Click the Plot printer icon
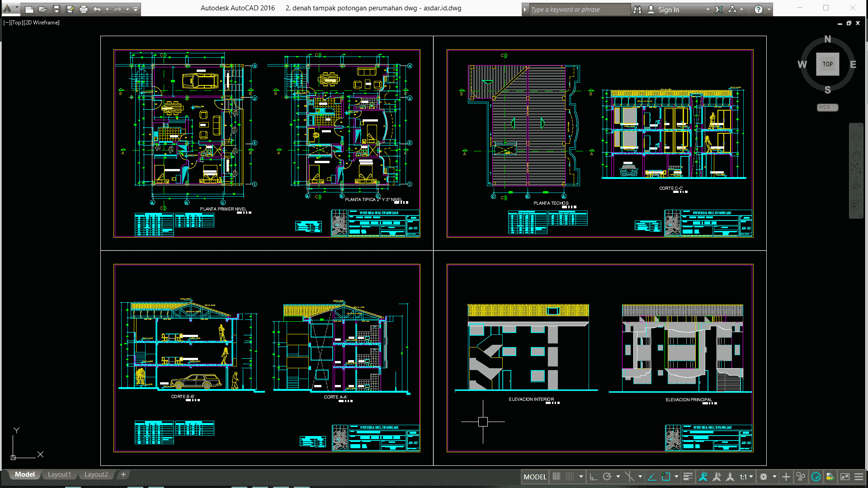The image size is (868, 488). tap(83, 9)
